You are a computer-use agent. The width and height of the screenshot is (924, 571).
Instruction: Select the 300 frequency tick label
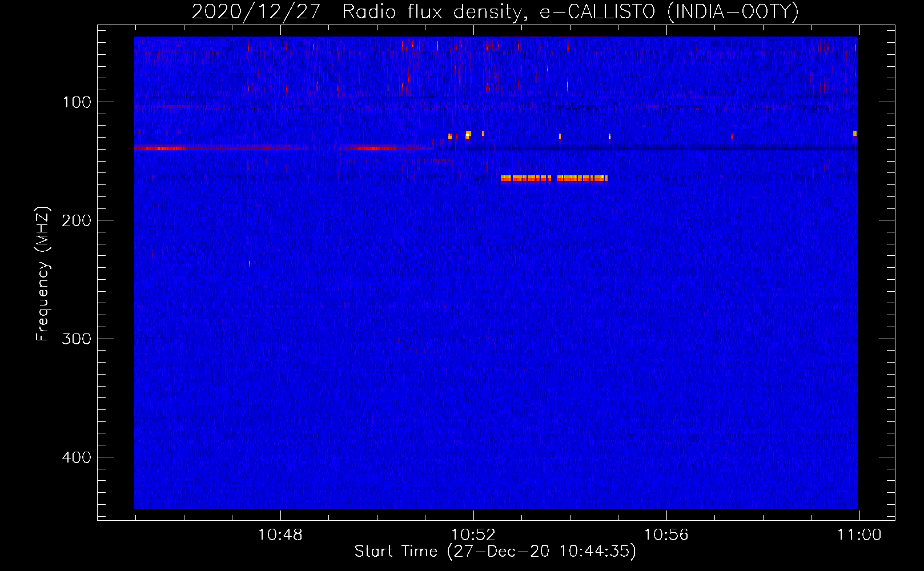coord(77,339)
